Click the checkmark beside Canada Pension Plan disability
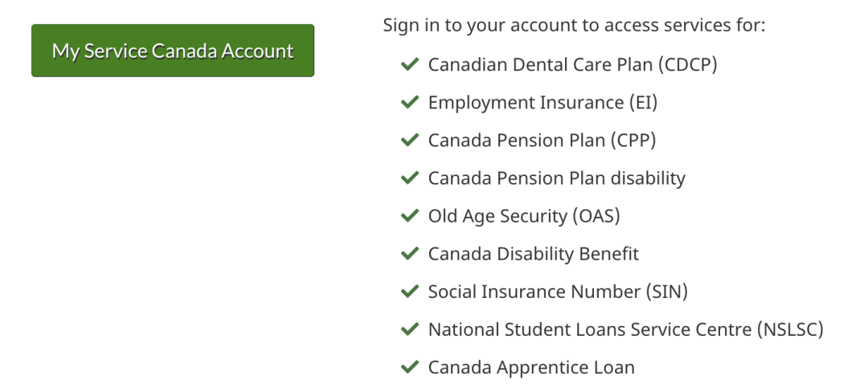Viewport: 868px width, 388px height. pyautogui.click(x=410, y=178)
